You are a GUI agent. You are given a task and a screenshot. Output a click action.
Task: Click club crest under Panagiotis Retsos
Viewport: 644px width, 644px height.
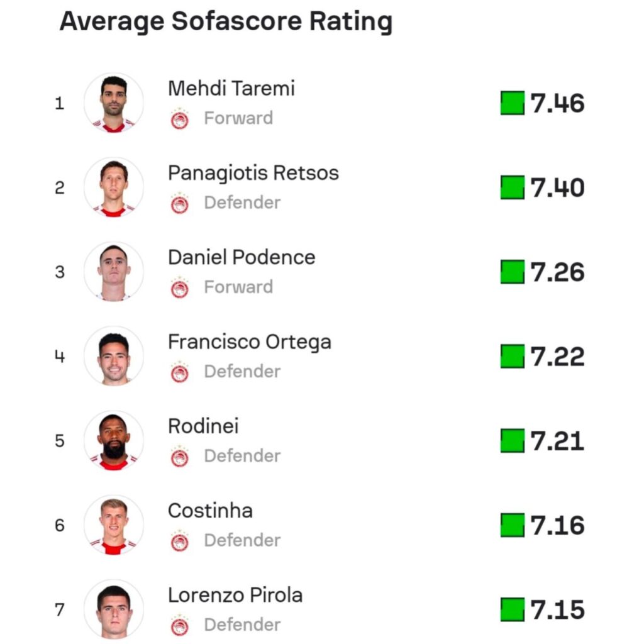coord(180,203)
